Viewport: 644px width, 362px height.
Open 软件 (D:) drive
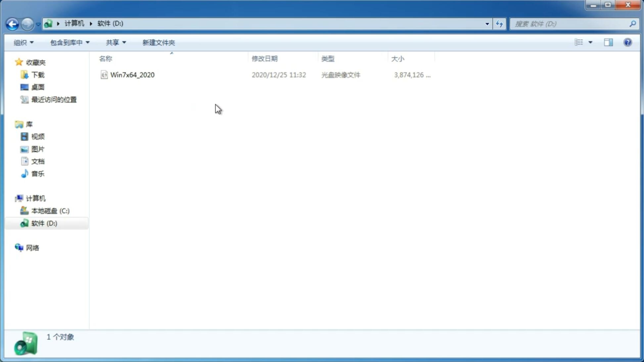click(44, 223)
